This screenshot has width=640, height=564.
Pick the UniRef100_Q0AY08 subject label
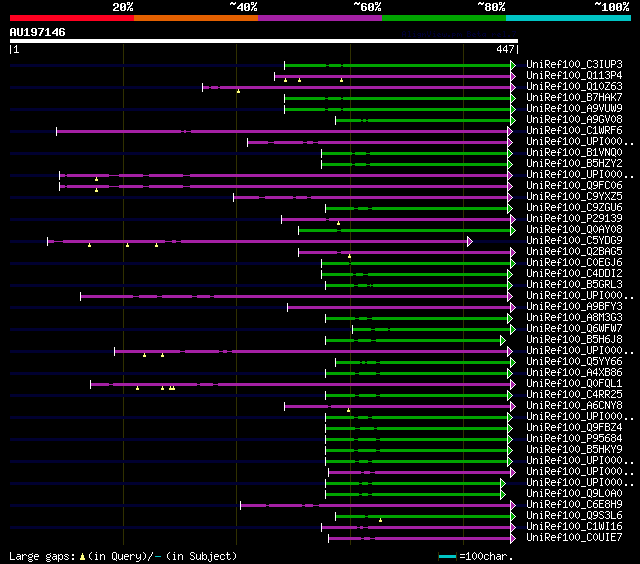pyautogui.click(x=574, y=230)
